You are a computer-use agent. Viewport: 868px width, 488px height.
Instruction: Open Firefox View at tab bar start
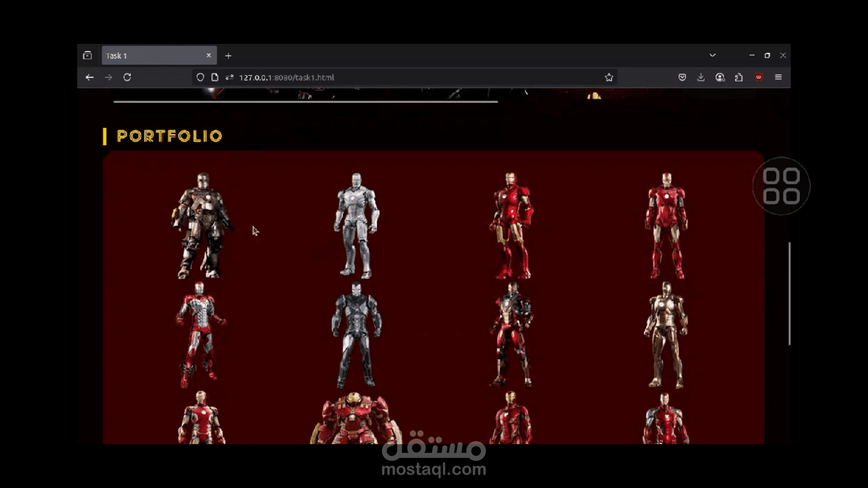click(88, 56)
